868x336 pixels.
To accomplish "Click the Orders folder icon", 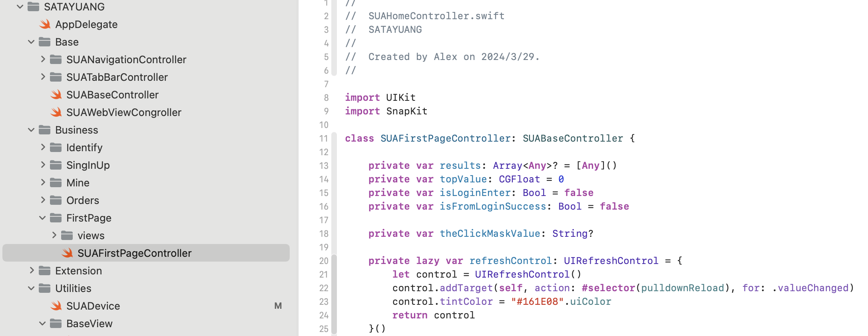I will click(x=56, y=200).
